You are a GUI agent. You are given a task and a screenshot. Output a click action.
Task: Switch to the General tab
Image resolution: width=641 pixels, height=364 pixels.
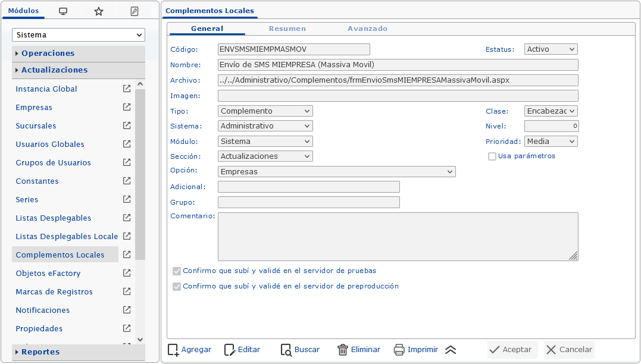pyautogui.click(x=207, y=29)
